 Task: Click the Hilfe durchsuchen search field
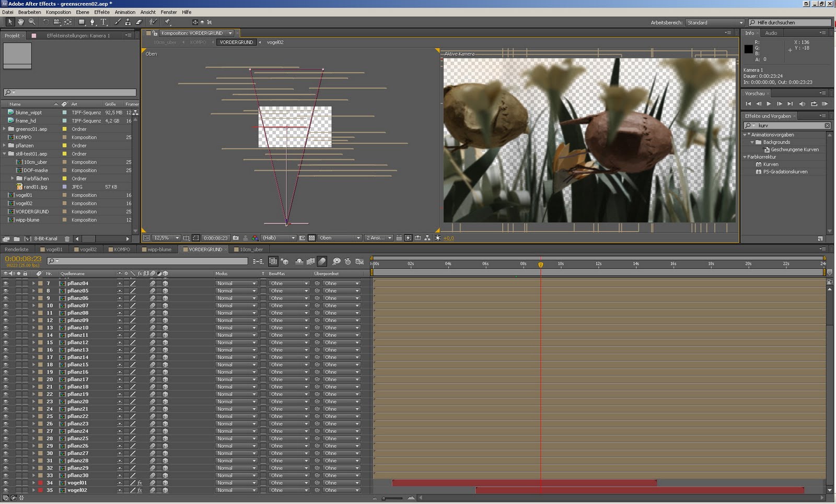pos(789,22)
